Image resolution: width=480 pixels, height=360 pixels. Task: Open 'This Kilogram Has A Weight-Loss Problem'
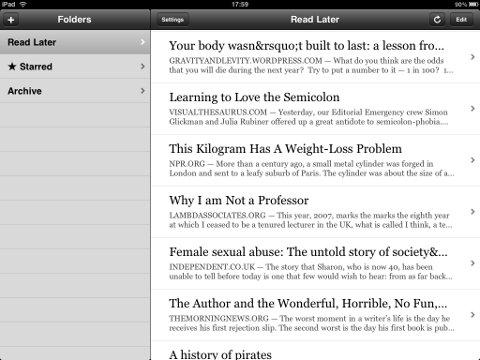tap(315, 160)
